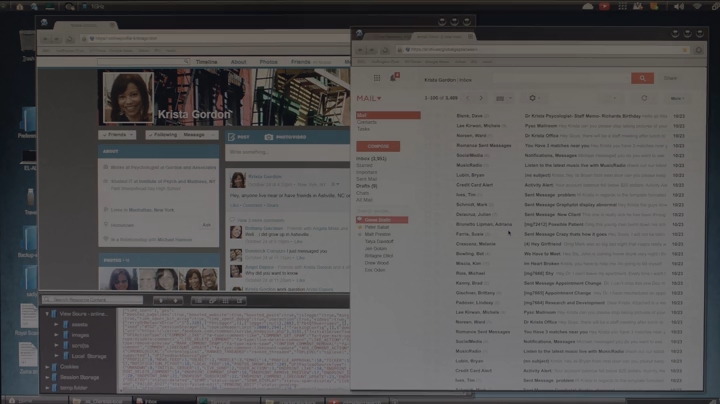
Task: Open the apps grid icon in the mail window
Action: [377, 78]
